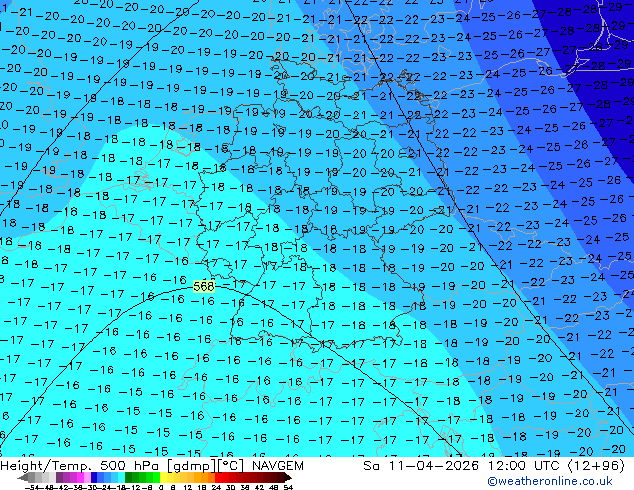Click the right arrow tip of color bar

[x=291, y=477]
